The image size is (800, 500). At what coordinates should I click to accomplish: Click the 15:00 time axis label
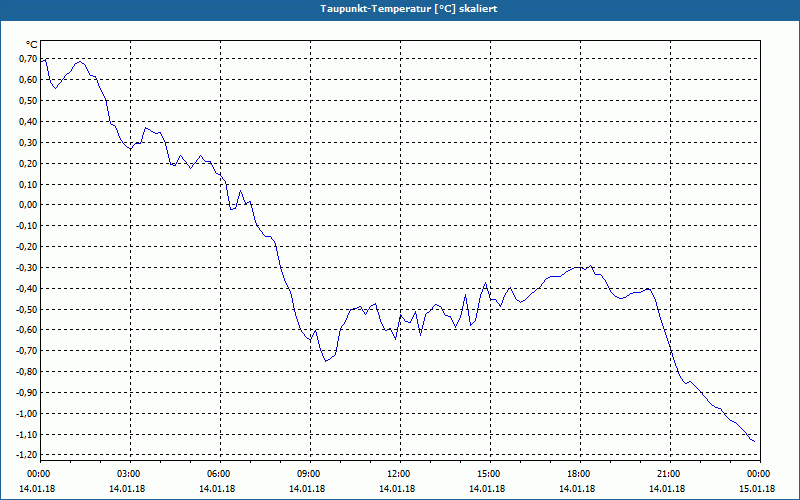coord(489,474)
